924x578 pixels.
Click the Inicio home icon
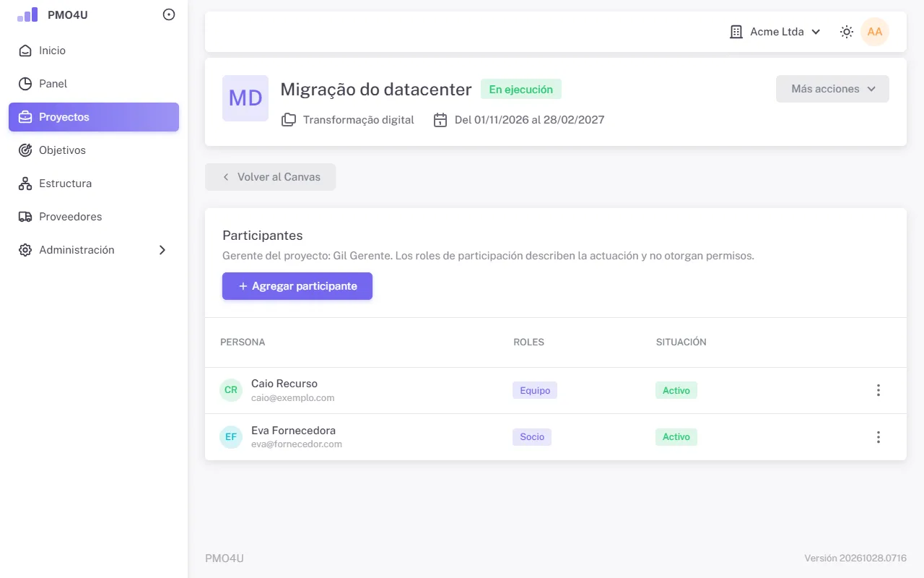[25, 51]
